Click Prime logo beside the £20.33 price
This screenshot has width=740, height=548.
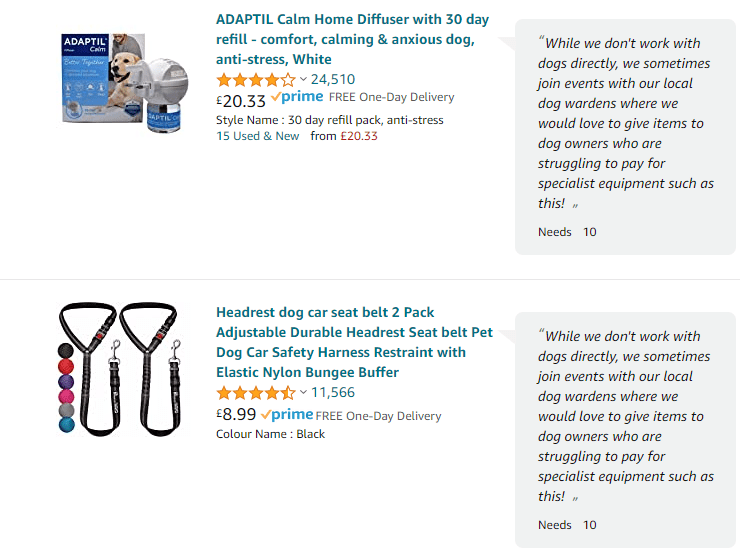297,97
